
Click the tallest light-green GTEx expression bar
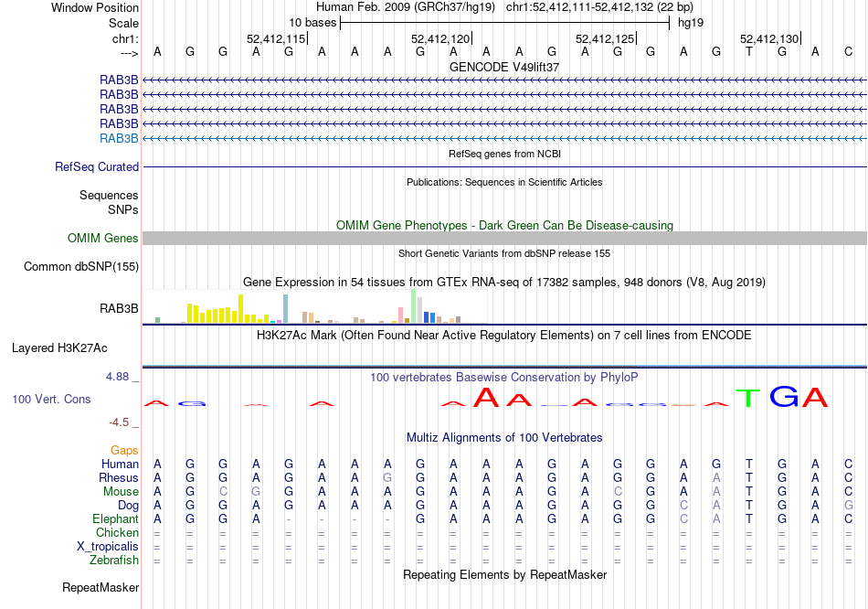coord(414,306)
